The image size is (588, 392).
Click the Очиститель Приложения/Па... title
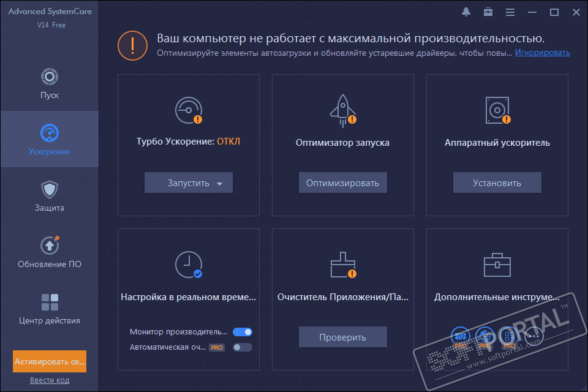(343, 297)
